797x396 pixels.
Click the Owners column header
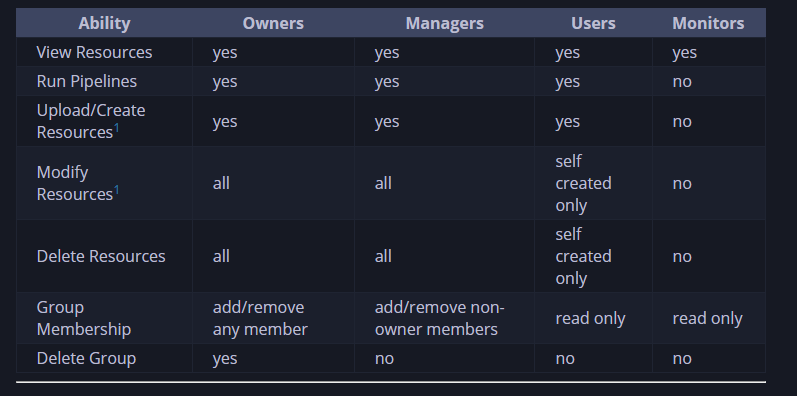coord(273,23)
